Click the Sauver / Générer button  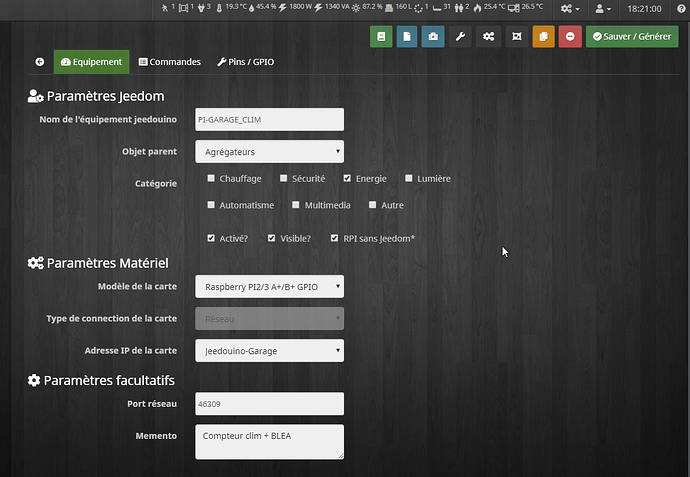point(631,37)
